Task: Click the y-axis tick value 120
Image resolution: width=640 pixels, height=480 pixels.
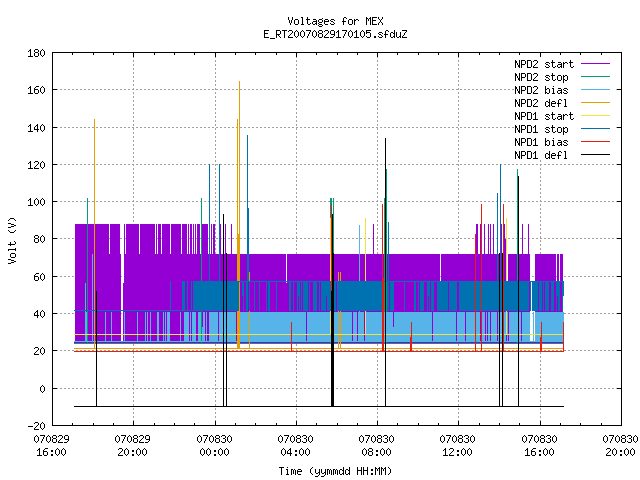Action: pyautogui.click(x=36, y=165)
